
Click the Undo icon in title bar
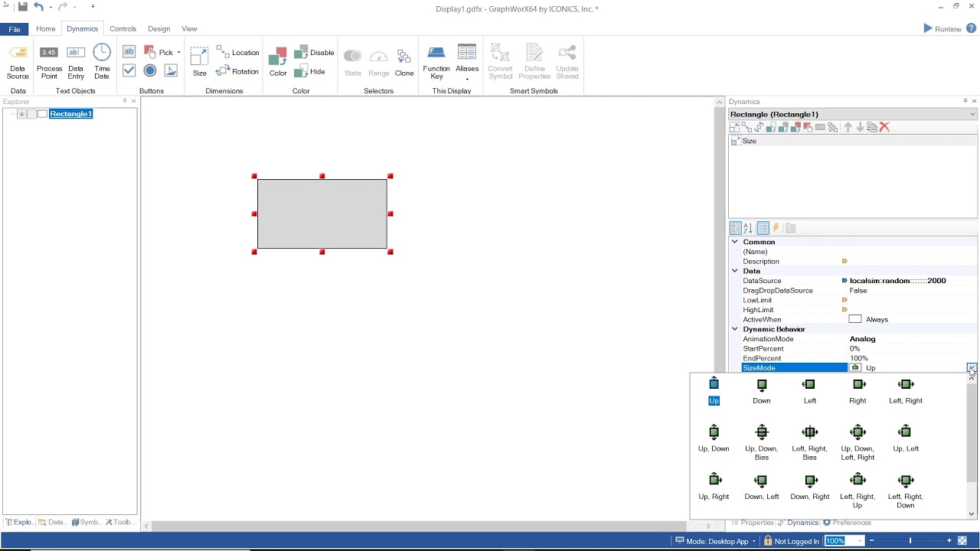38,7
